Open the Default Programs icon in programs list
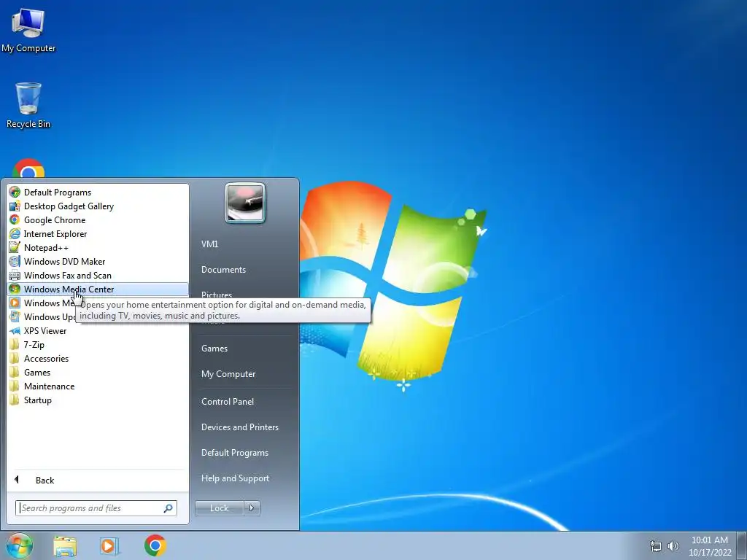Viewport: 747px width, 560px height. point(15,192)
